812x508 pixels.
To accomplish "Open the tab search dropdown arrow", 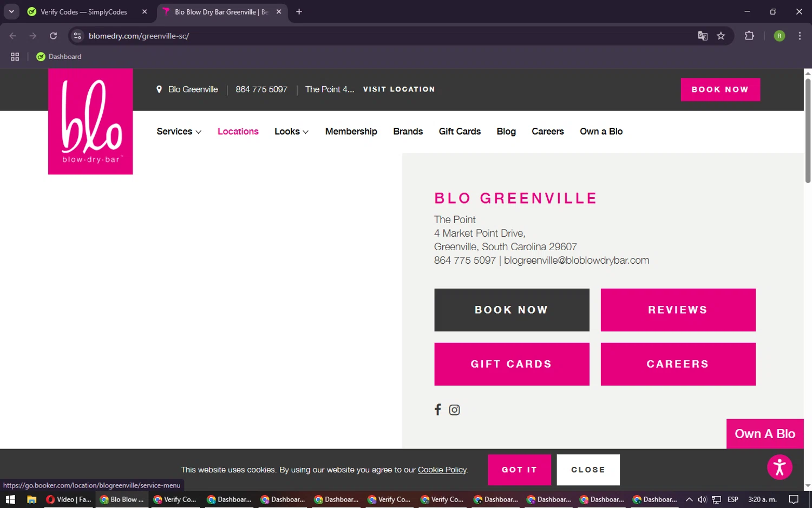I will 11,12.
